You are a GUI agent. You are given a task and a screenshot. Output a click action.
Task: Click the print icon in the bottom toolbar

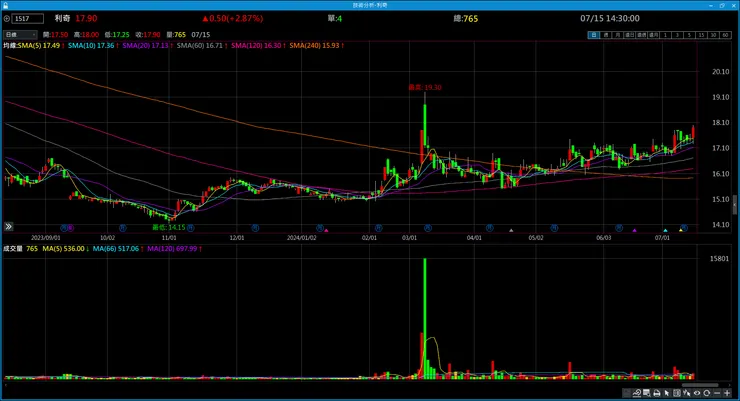pyautogui.click(x=656, y=393)
